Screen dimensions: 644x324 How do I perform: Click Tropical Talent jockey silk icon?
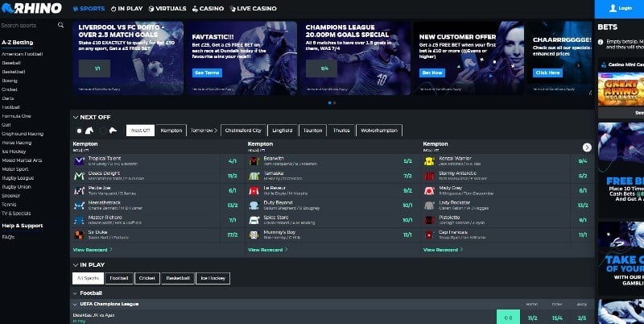(79, 161)
